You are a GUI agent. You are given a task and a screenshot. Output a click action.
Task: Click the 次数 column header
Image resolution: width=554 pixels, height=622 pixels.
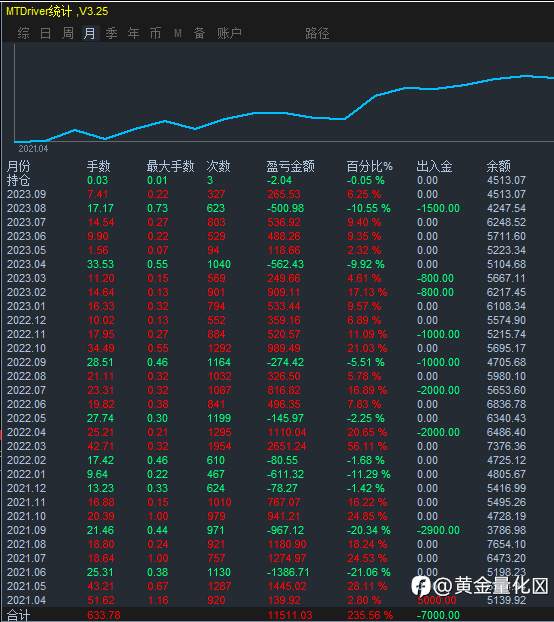[x=218, y=166]
